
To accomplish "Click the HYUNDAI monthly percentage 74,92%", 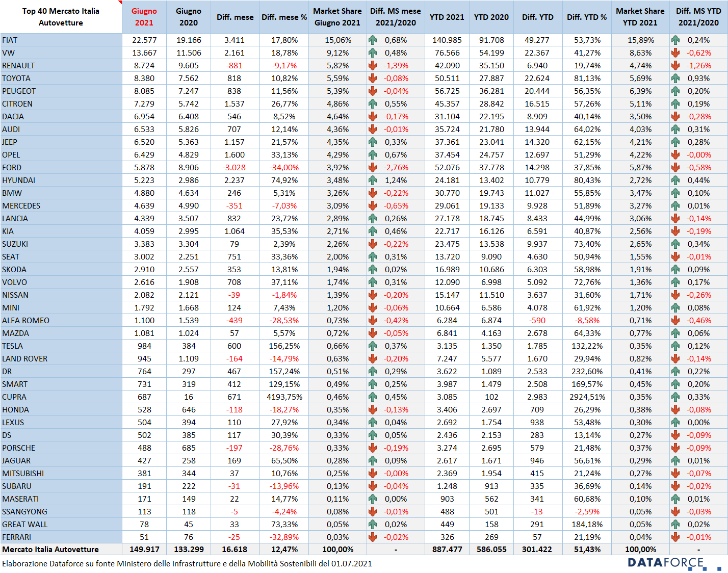I will pos(284,180).
